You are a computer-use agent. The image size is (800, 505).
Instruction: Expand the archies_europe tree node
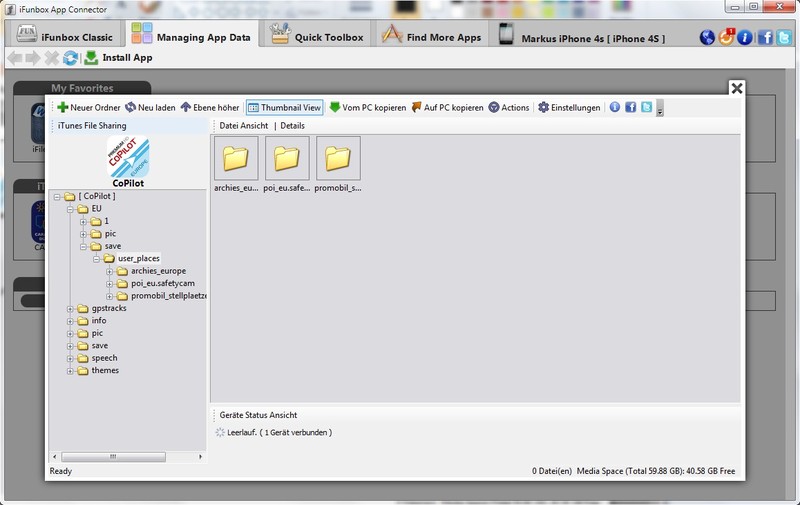click(x=110, y=271)
